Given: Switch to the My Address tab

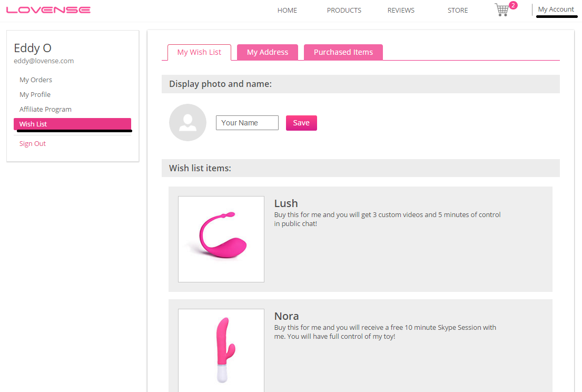Looking at the screenshot, I should click(268, 52).
